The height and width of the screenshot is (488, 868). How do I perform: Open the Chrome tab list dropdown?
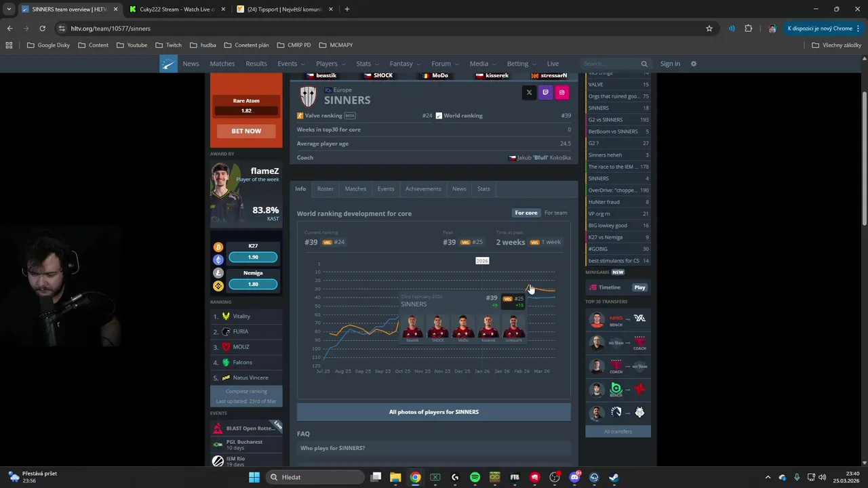[9, 9]
